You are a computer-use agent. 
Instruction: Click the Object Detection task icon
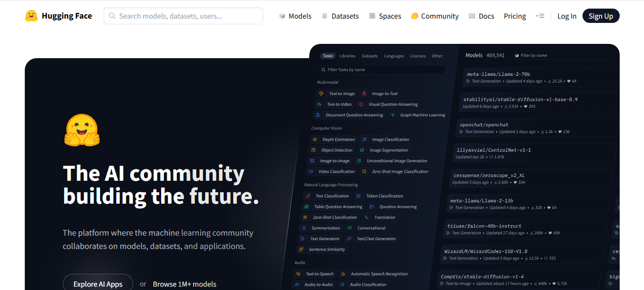(x=314, y=150)
